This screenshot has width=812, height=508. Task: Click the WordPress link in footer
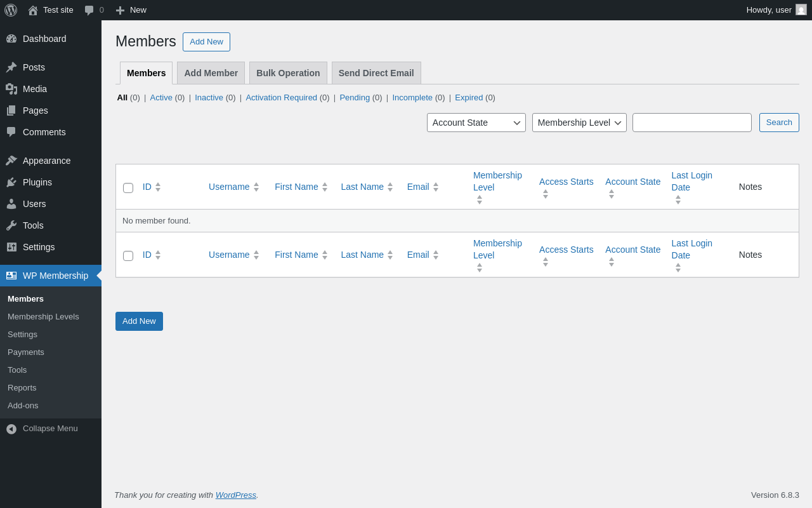pos(236,495)
